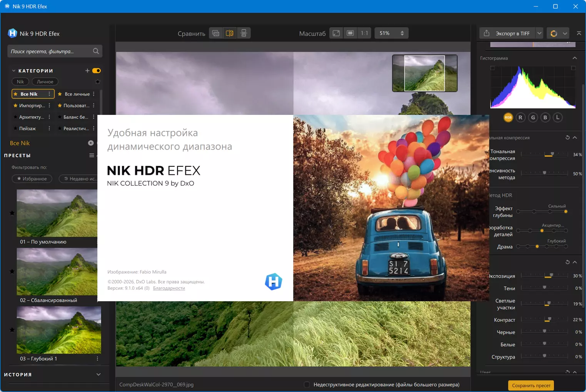Select the single image compare view icon
Image resolution: width=586 pixels, height=392 pixels.
(x=216, y=33)
